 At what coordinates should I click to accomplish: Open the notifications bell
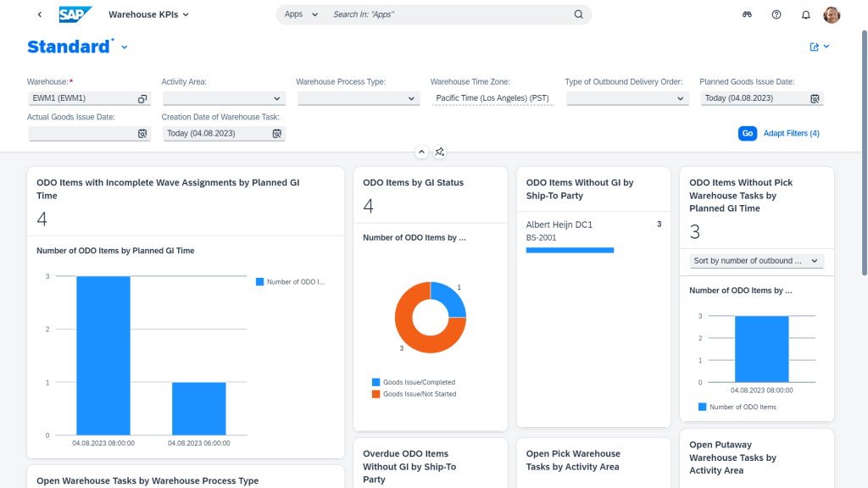coord(805,15)
